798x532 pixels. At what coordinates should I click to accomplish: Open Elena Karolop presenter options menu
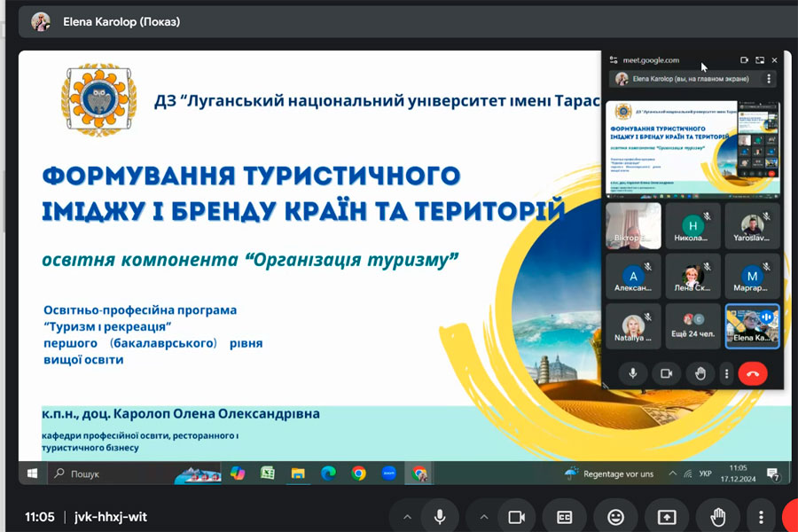769,79
